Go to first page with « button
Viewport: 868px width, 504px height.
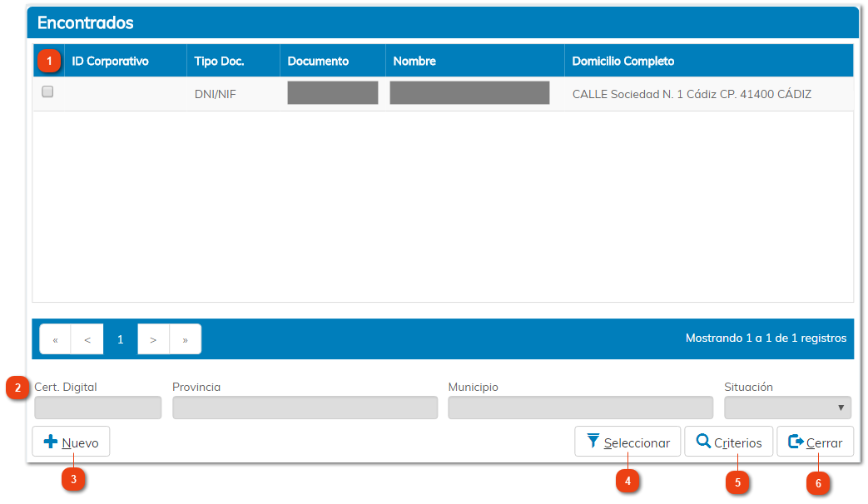pos(56,339)
